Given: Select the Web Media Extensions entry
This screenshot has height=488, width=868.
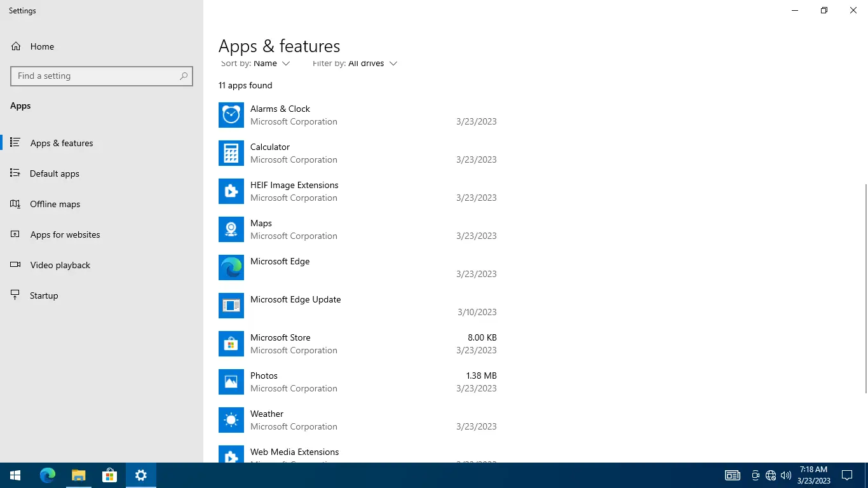Looking at the screenshot, I should [x=358, y=454].
